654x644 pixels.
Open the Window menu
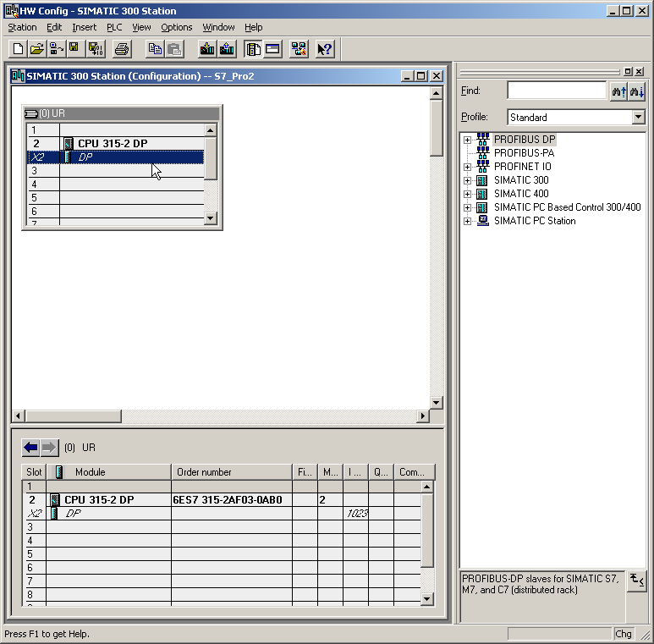click(218, 28)
